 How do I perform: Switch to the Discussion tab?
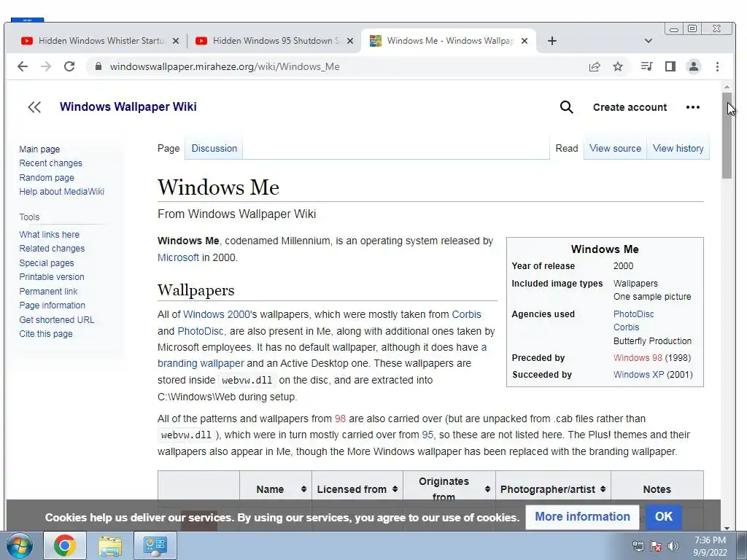click(x=214, y=148)
